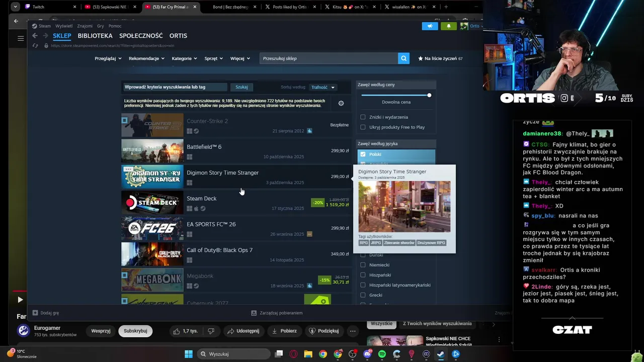644x362 pixels.
Task: Click the Wesprzyj button
Action: 101,331
